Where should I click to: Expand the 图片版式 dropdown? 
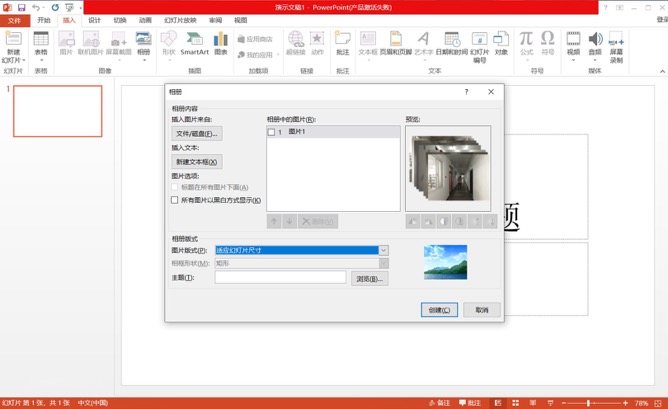coord(383,250)
